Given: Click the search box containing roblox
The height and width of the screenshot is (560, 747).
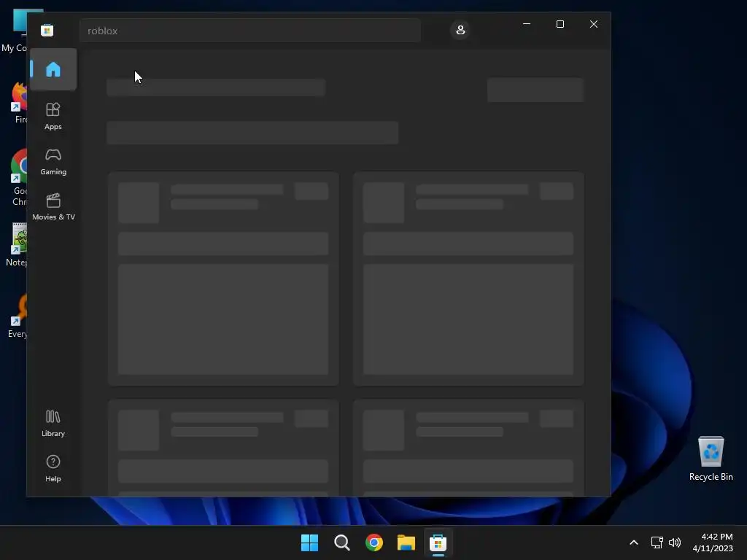Looking at the screenshot, I should tap(250, 31).
